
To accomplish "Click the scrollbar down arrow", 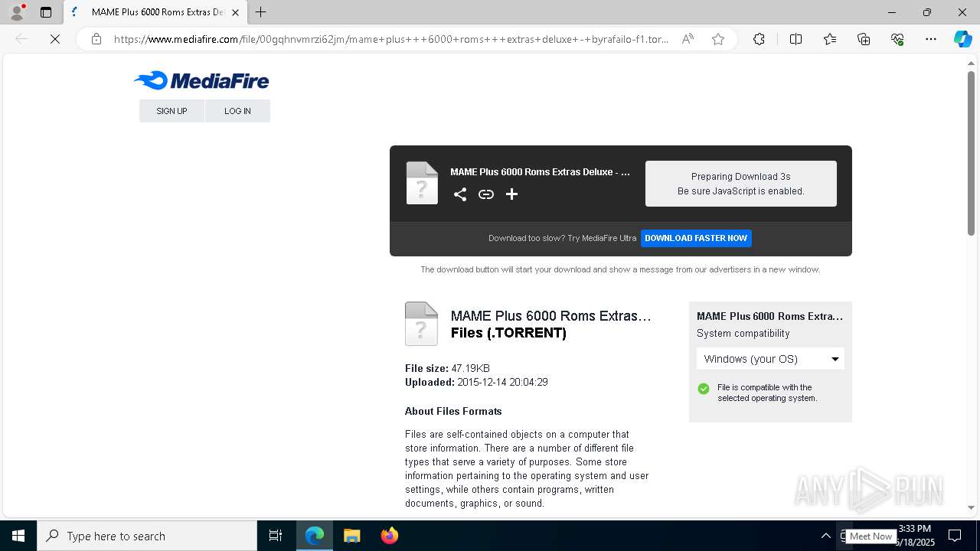I will click(x=972, y=507).
